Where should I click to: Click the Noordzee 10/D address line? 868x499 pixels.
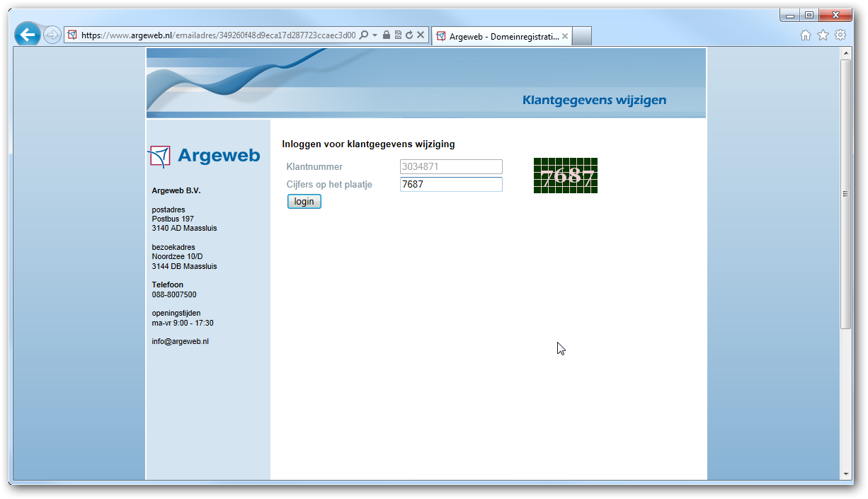click(x=177, y=257)
